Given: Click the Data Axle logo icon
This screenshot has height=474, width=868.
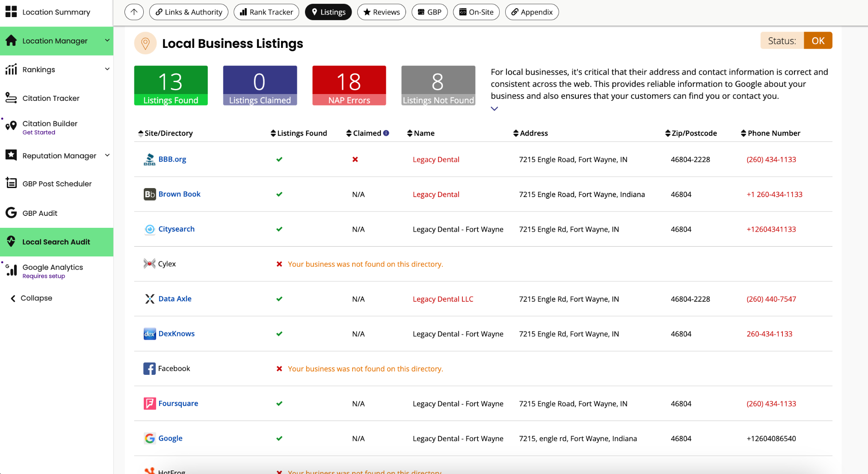Looking at the screenshot, I should pyautogui.click(x=149, y=299).
